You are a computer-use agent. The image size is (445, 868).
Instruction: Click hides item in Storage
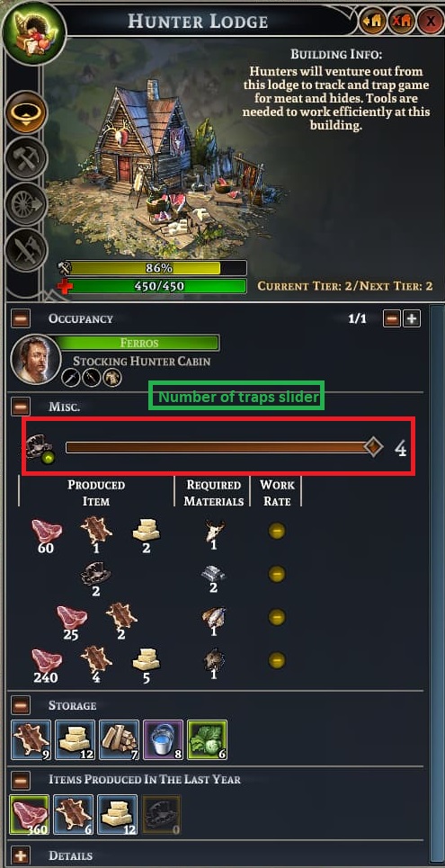[31, 739]
